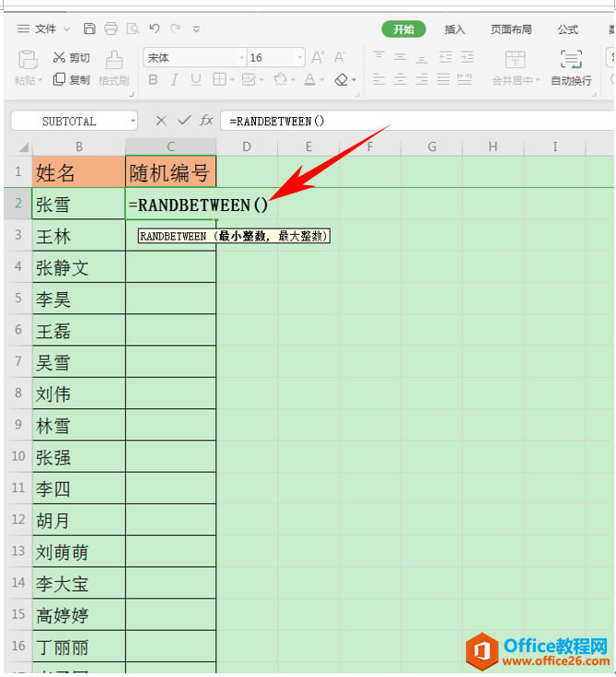Click cell containing 刘萌萌
The width and height of the screenshot is (616, 677).
(x=79, y=552)
